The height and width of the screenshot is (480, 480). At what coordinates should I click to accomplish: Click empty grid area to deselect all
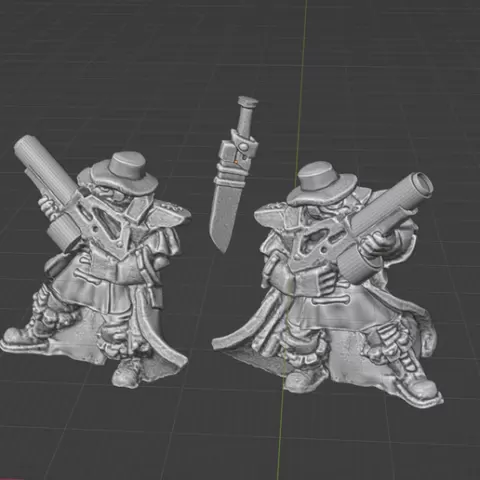click(x=400, y=83)
